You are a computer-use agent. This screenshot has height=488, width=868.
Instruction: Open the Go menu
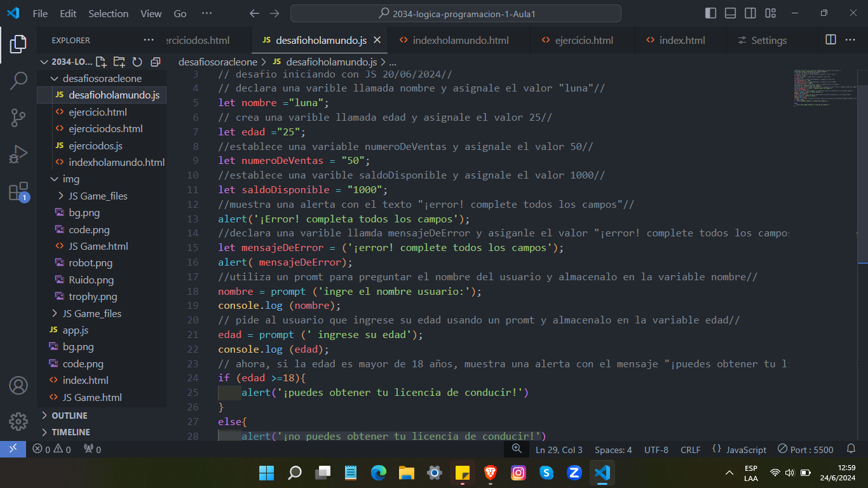[x=180, y=13]
